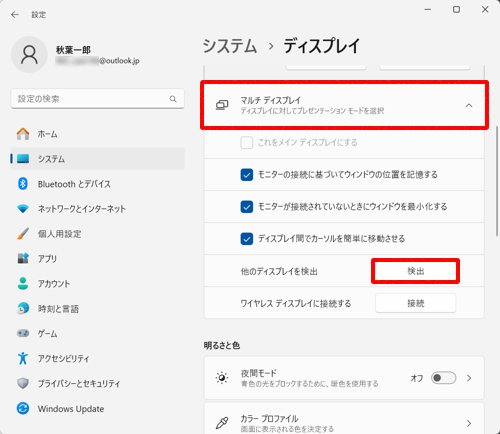Close the Settings window
The image size is (500, 434).
(485, 10)
